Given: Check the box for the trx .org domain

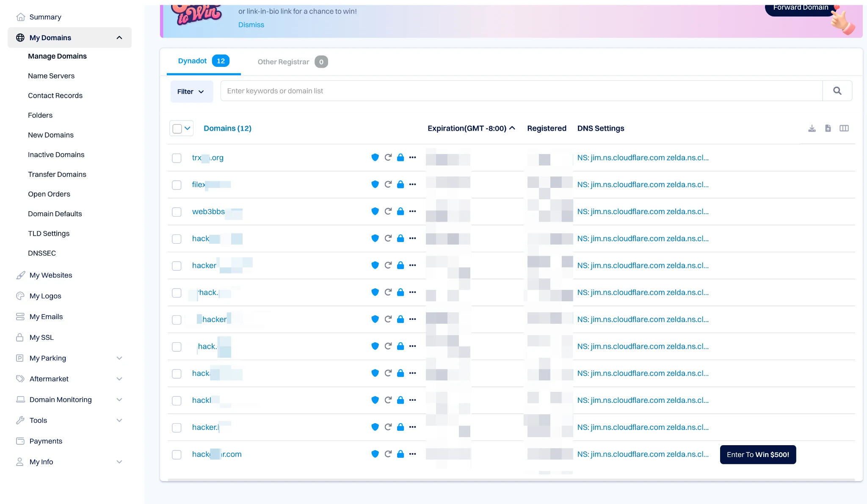Looking at the screenshot, I should pos(177,158).
